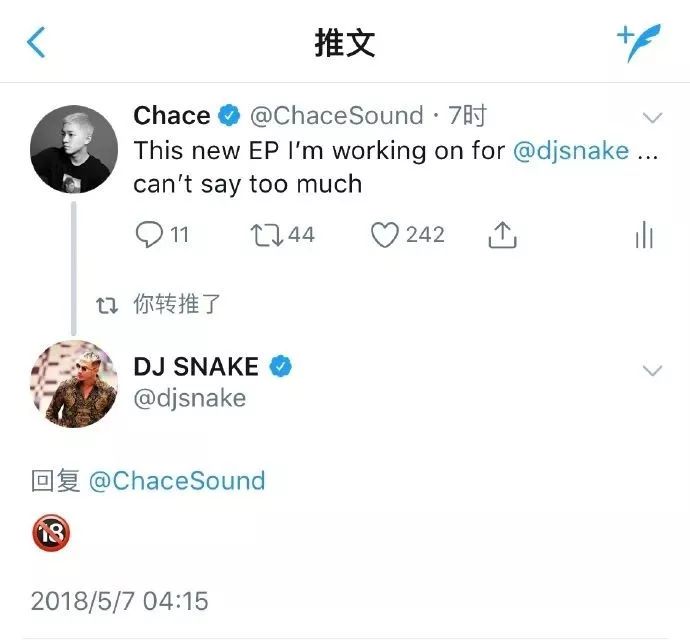View tweet analytics bar chart icon
This screenshot has height=640, width=690.
[x=644, y=235]
